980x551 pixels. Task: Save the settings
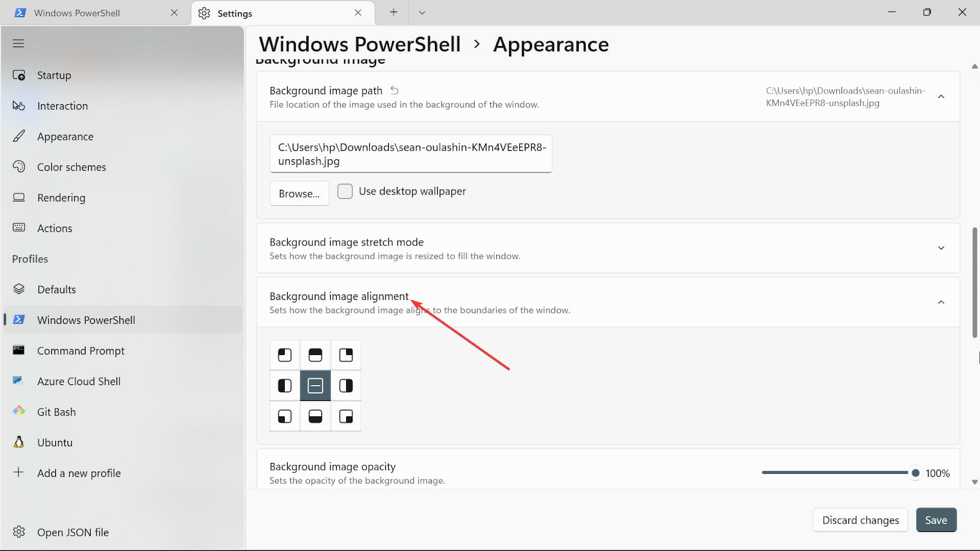(936, 520)
